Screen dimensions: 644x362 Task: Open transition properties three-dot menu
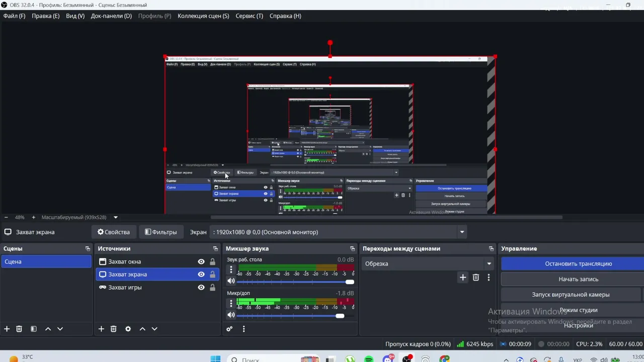pyautogui.click(x=489, y=277)
